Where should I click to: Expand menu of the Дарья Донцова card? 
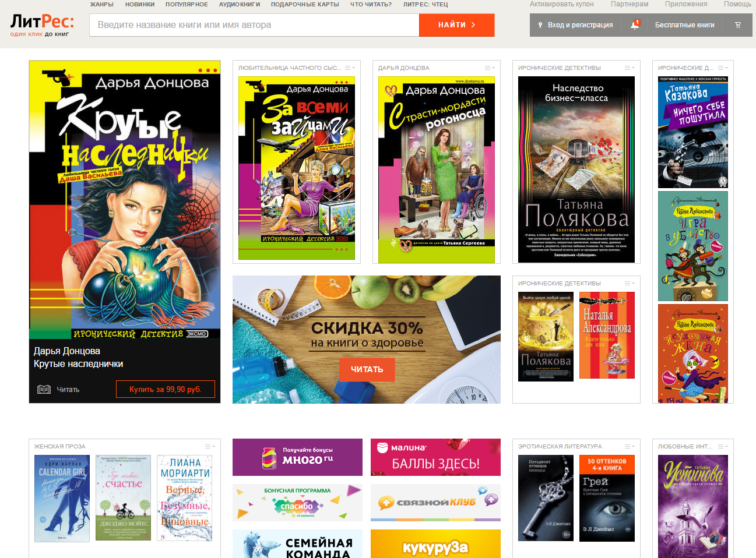[x=490, y=68]
